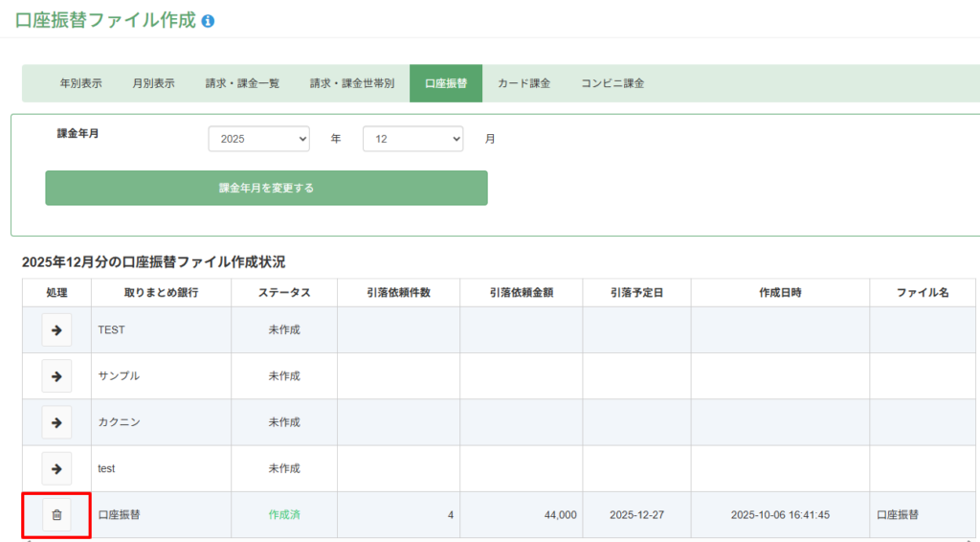Click the arrow icon for TEST bank
Image resolution: width=980 pixels, height=542 pixels.
coord(56,330)
